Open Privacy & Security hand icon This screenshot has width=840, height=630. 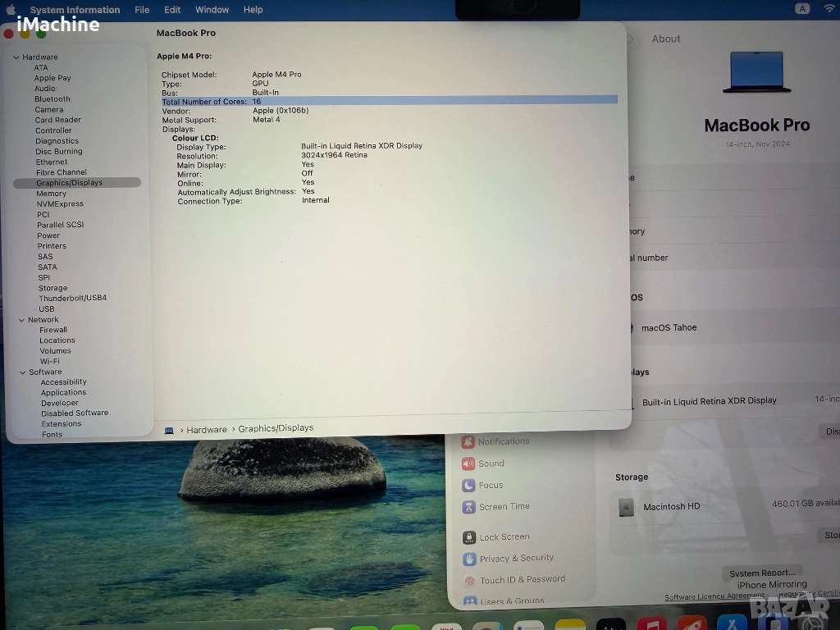click(x=469, y=559)
